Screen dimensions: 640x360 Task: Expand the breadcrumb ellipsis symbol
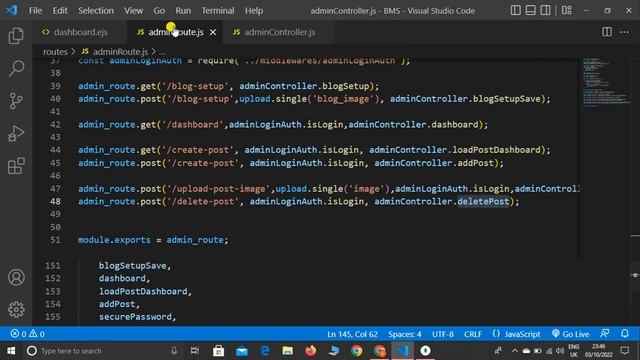[162, 52]
